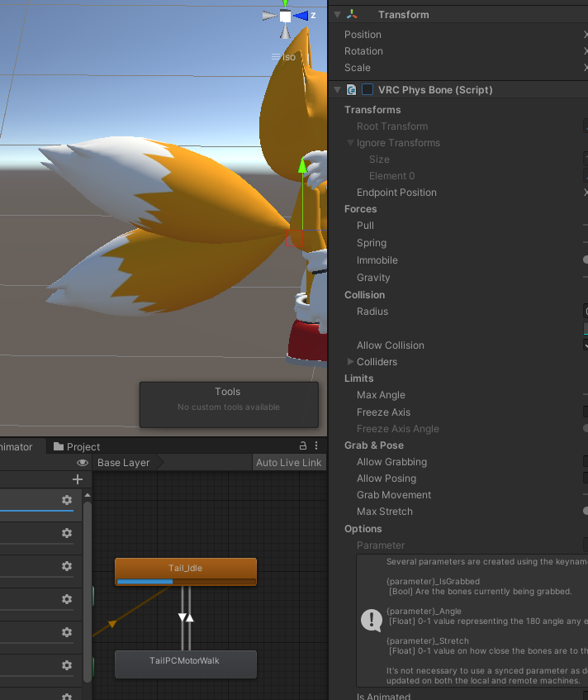
Task: Click the VRC Phys Bone script icon
Action: pos(352,90)
